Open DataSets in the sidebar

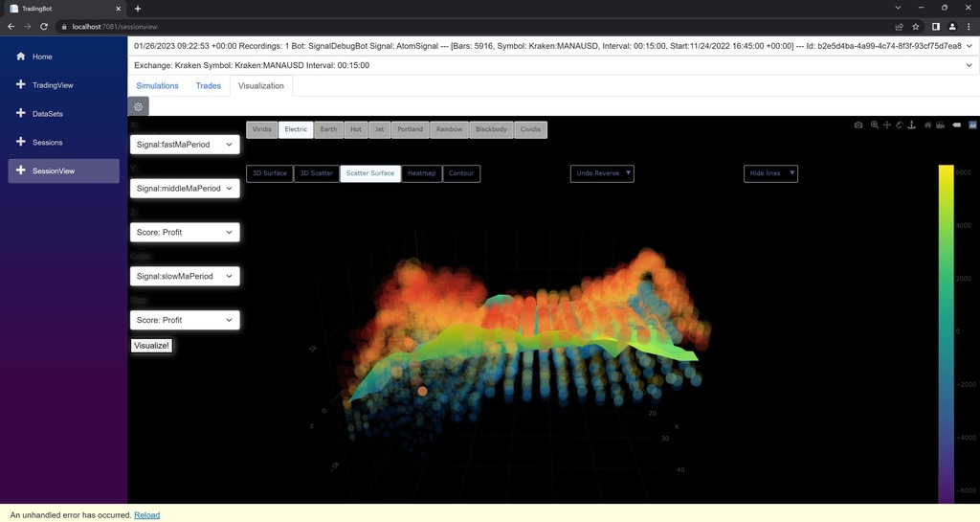(48, 114)
